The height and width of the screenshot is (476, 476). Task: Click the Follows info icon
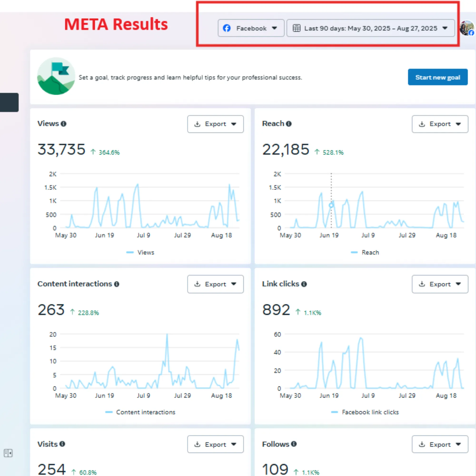click(x=294, y=444)
